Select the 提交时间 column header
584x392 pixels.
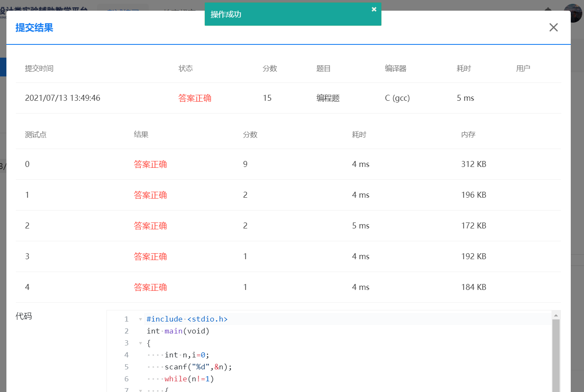[39, 68]
